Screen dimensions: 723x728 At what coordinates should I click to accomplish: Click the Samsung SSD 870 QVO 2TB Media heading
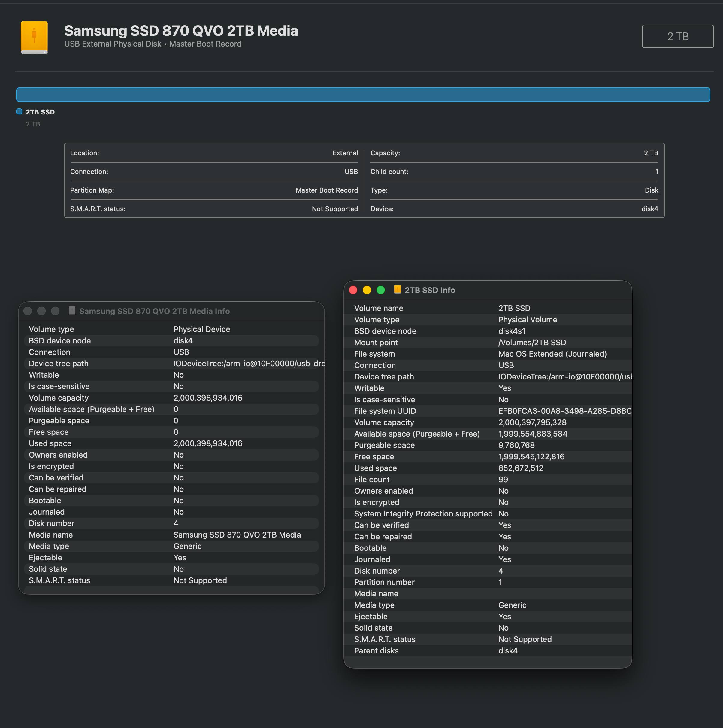(181, 31)
